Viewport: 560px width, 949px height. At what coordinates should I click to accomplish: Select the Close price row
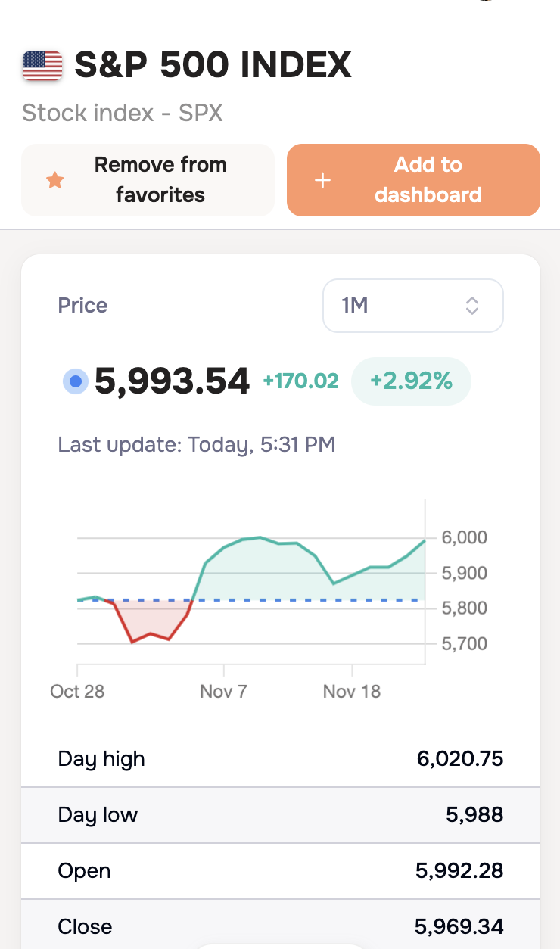coord(281,926)
